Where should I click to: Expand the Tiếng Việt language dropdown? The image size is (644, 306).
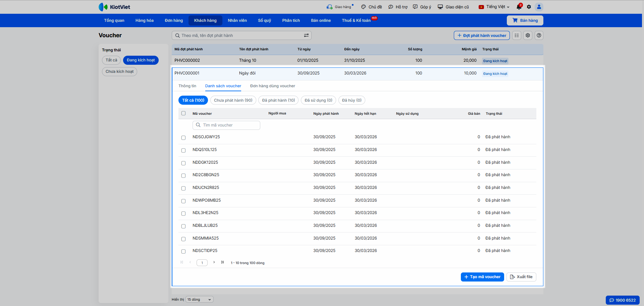click(x=494, y=7)
